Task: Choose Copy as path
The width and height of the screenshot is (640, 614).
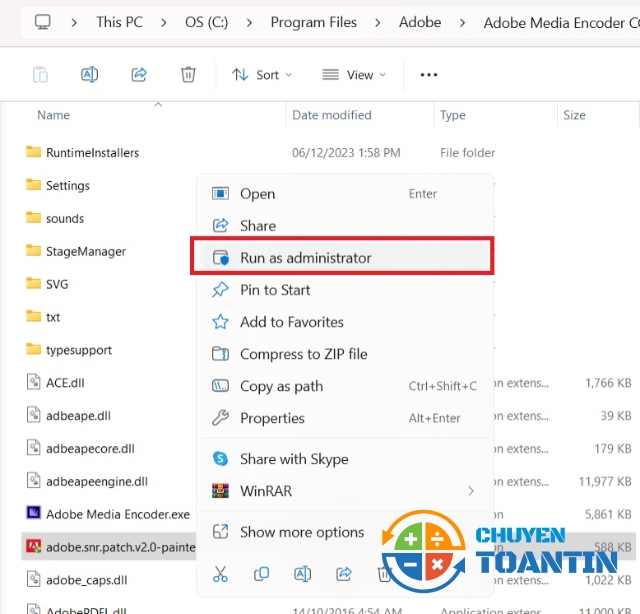Action: pyautogui.click(x=343, y=386)
